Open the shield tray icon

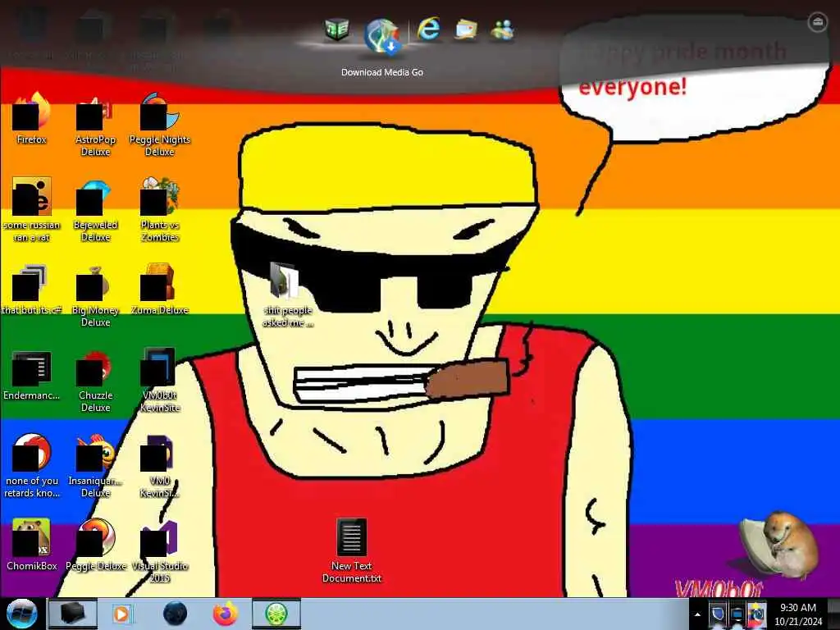click(718, 614)
